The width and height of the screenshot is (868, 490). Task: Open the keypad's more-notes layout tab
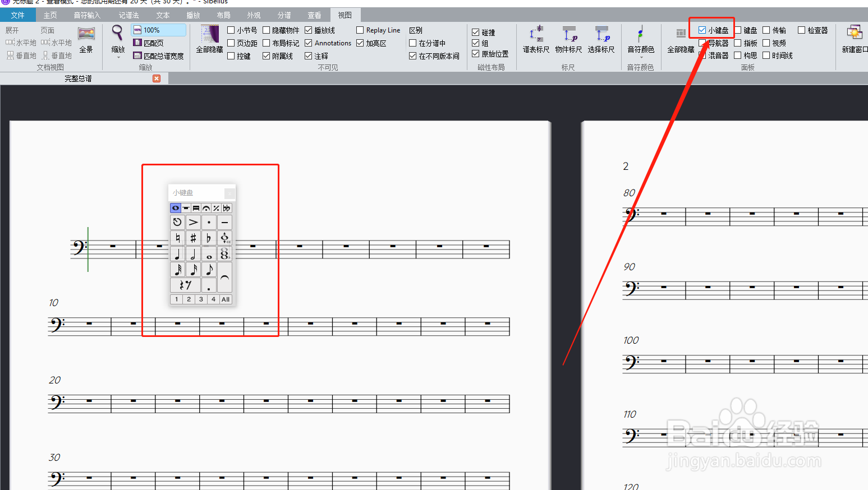186,208
